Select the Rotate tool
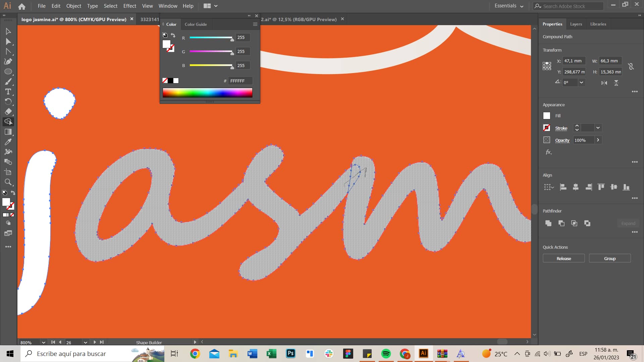 tap(8, 102)
